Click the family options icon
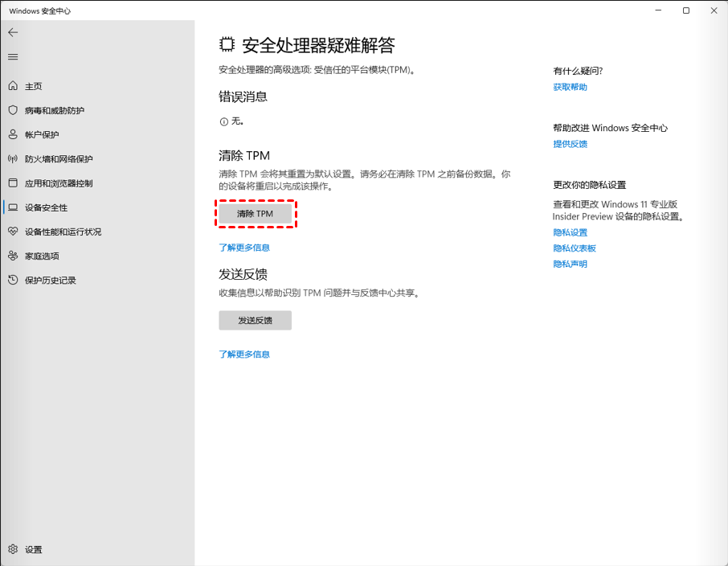This screenshot has width=728, height=566. [13, 256]
